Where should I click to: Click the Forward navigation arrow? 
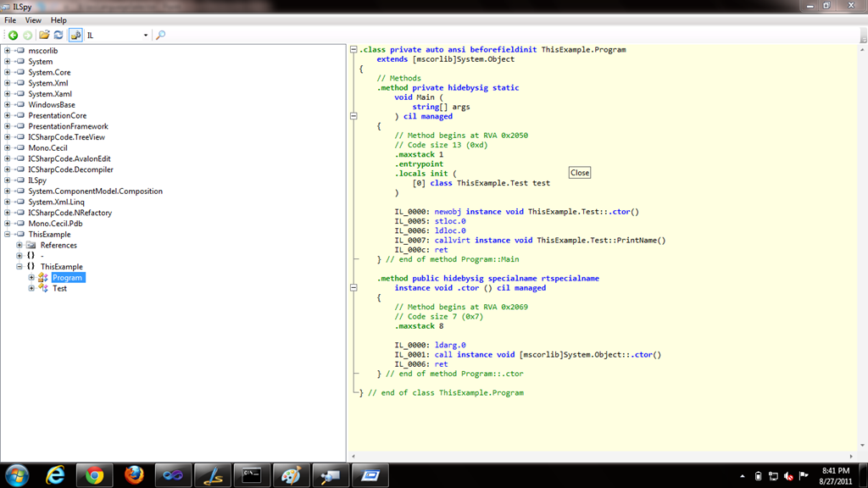(x=27, y=36)
